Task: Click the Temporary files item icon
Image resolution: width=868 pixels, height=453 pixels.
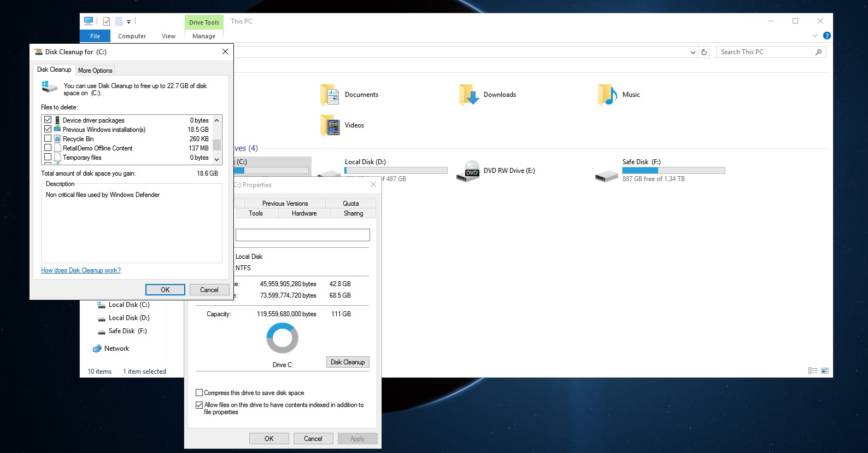Action: (57, 158)
